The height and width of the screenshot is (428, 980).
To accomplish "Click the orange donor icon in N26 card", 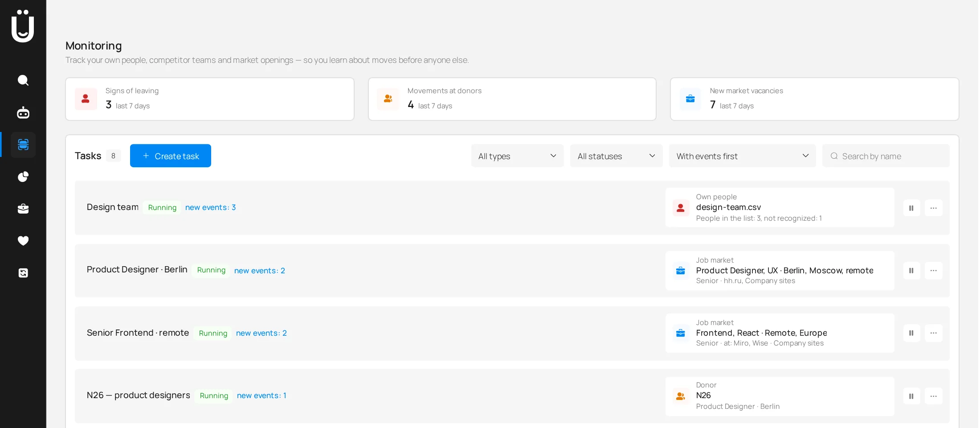I will point(681,396).
